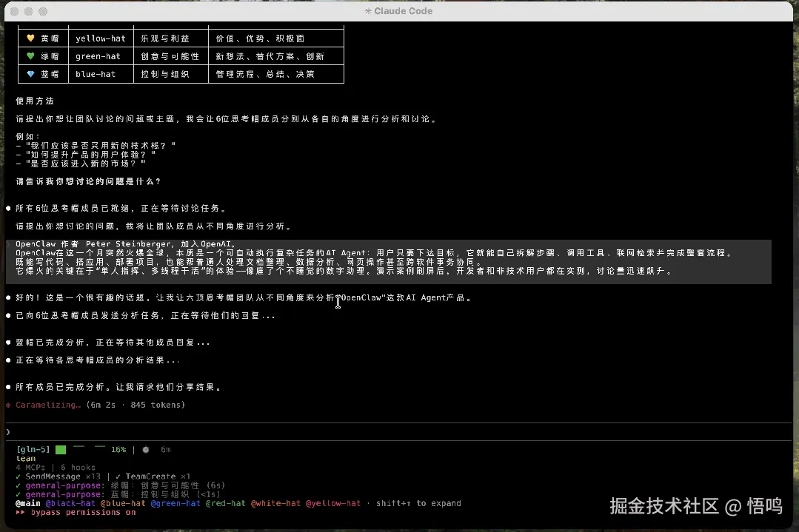The height and width of the screenshot is (532, 799).
Task: Click the 6m elapsed time value
Action: pos(166,450)
